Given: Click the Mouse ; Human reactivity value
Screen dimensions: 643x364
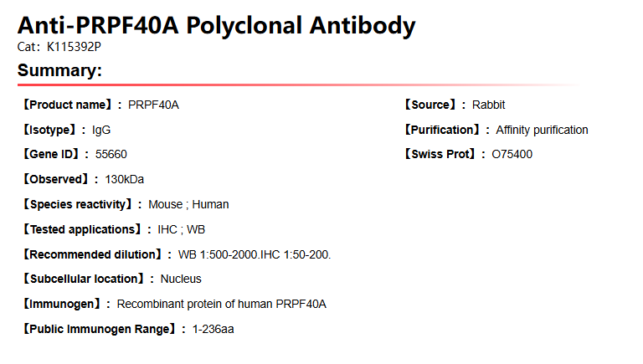Looking at the screenshot, I should pos(188,204).
